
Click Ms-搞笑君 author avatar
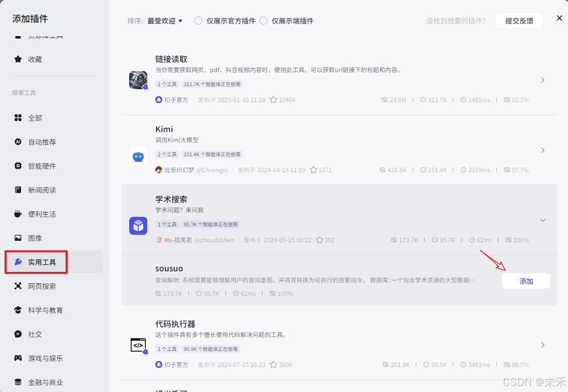159,240
